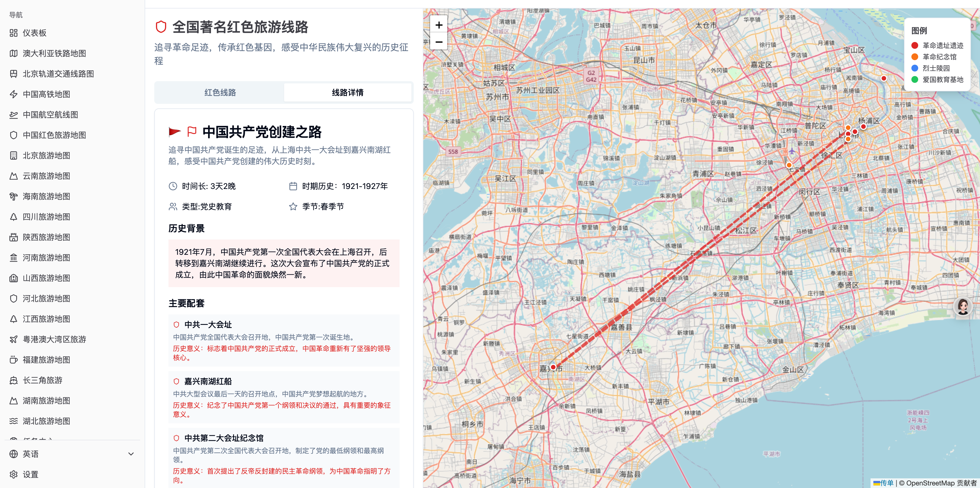Image resolution: width=980 pixels, height=488 pixels.
Task: Switch to the 红色线路 tab
Action: (x=220, y=92)
